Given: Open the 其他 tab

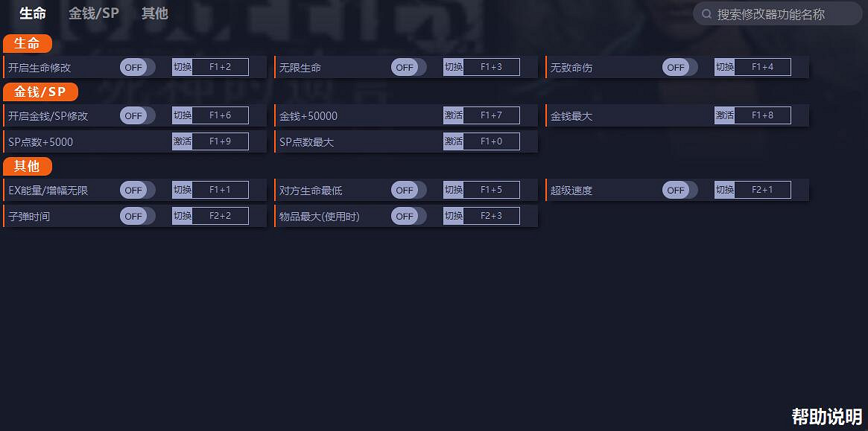Looking at the screenshot, I should point(154,13).
